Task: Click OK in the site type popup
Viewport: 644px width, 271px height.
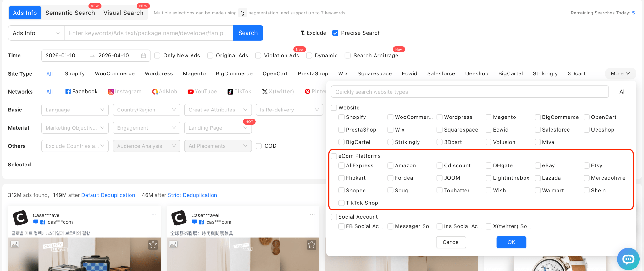Action: click(x=511, y=242)
